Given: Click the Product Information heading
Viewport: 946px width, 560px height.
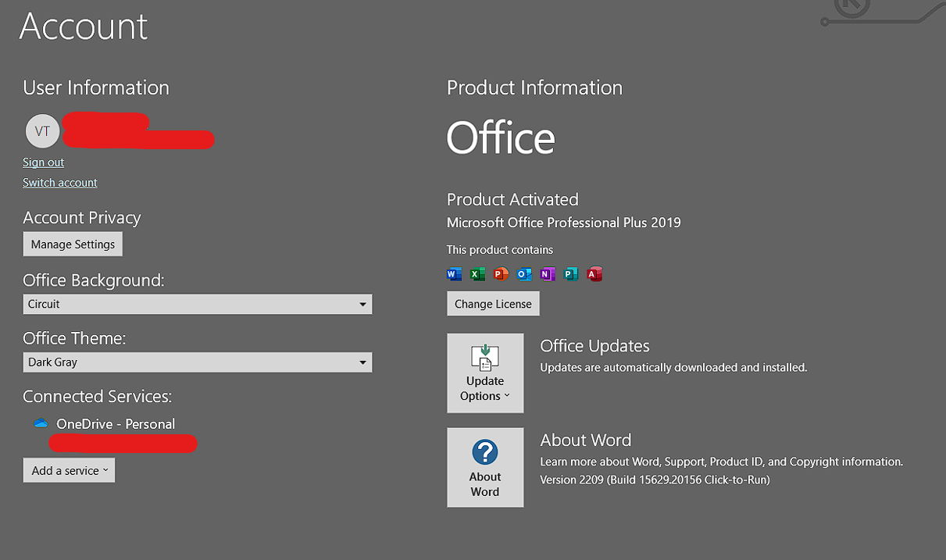Looking at the screenshot, I should point(534,87).
